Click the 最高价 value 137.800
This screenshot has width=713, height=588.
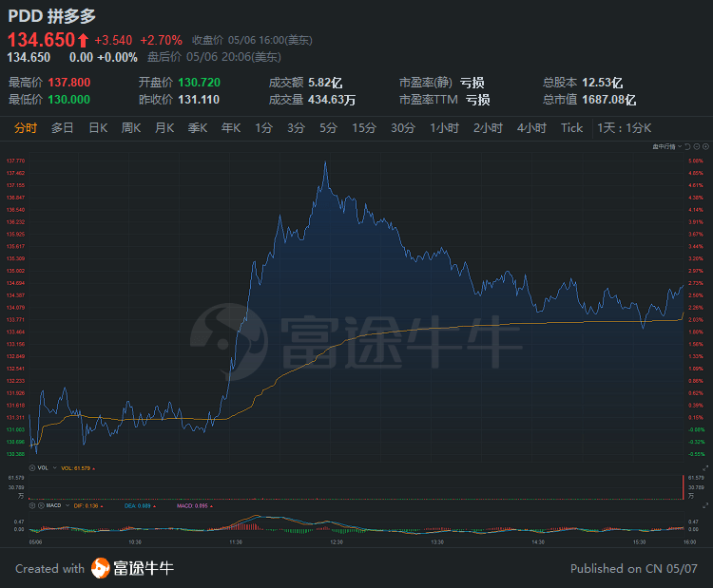[69, 83]
